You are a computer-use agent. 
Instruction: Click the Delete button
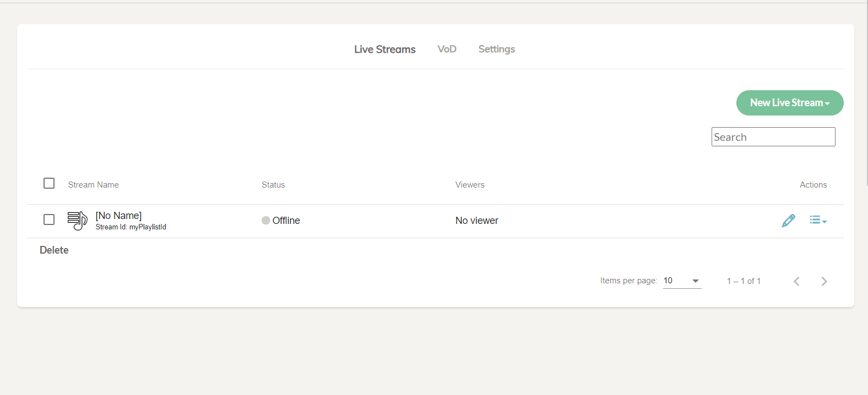coord(54,250)
